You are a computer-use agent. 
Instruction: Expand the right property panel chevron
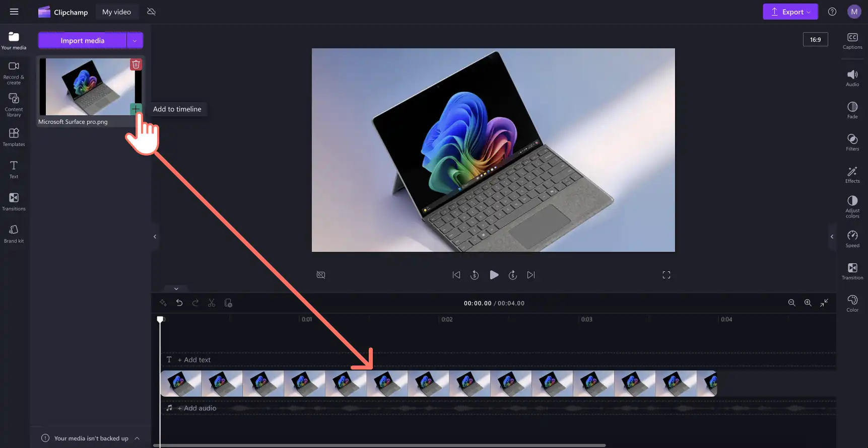coord(832,237)
